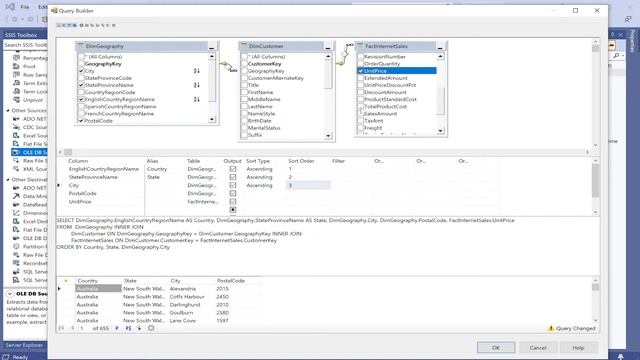The height and width of the screenshot is (360, 640).
Task: Click the Term Lookup icon in toolbox
Action: pos(16,91)
